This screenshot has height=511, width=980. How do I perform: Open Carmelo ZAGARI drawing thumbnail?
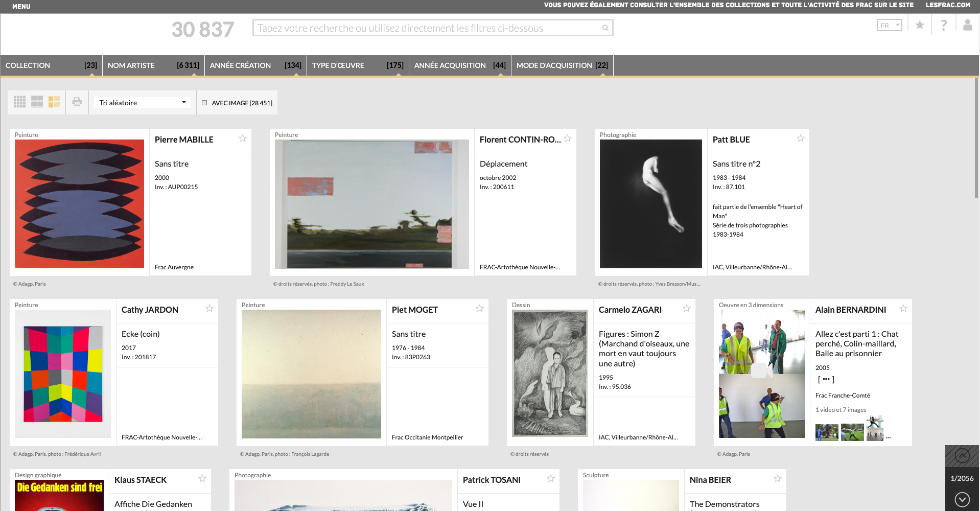tap(550, 373)
